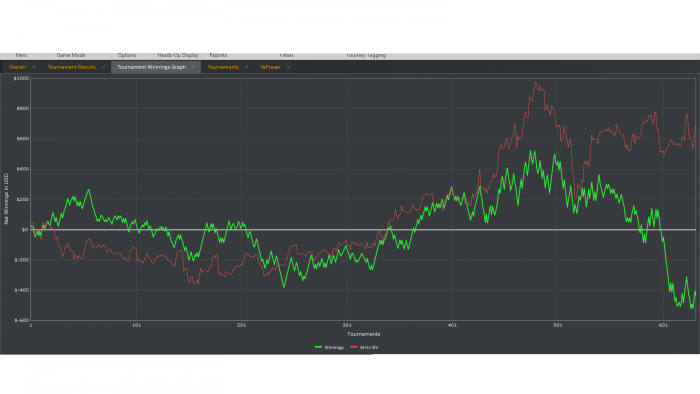The width and height of the screenshot is (700, 394).
Task: Close the Tournament Results tab
Action: click(104, 67)
